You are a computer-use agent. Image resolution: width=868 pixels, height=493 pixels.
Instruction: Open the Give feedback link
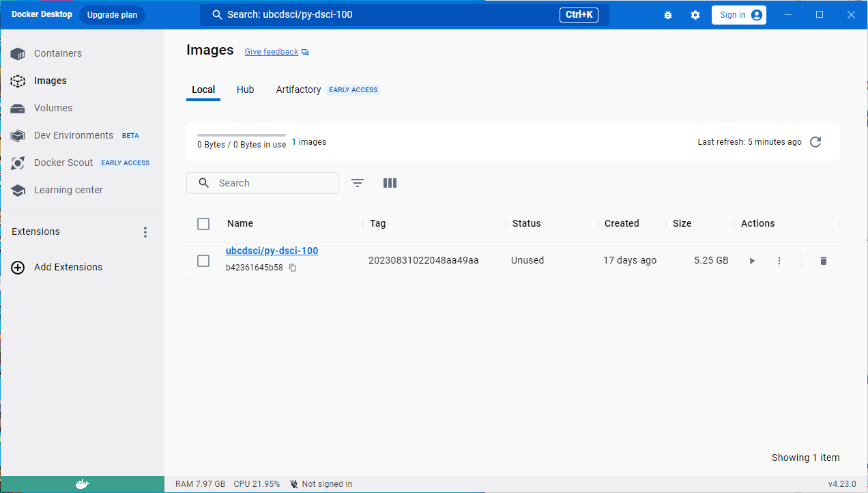click(272, 52)
